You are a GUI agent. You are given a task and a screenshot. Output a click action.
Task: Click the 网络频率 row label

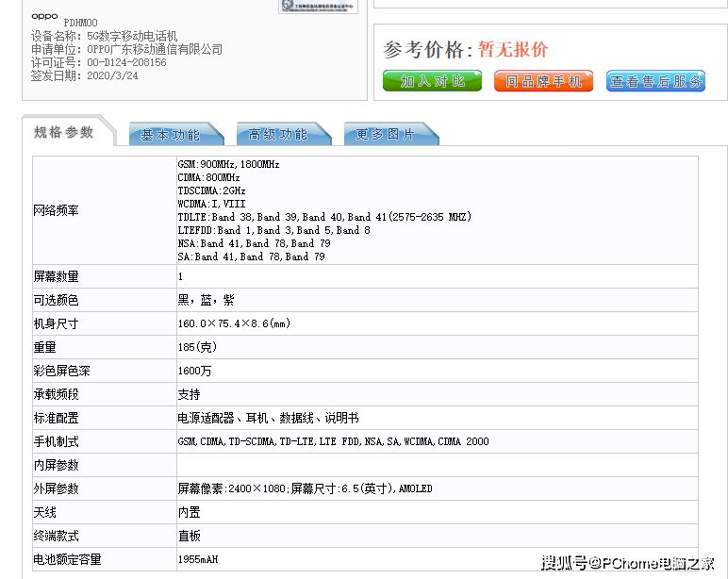coord(56,211)
